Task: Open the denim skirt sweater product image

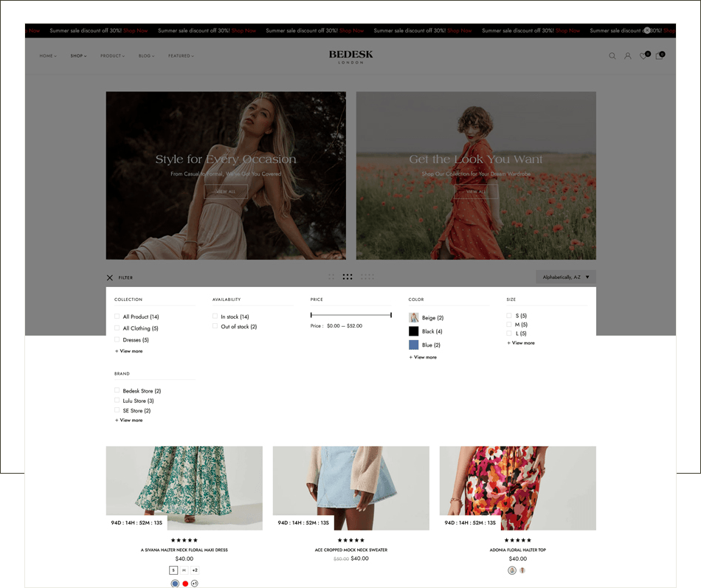Action: tap(351, 488)
